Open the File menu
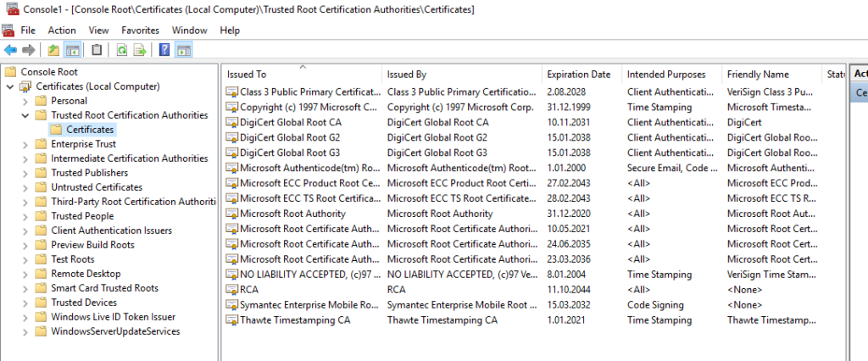Image resolution: width=868 pixels, height=361 pixels. pyautogui.click(x=28, y=31)
